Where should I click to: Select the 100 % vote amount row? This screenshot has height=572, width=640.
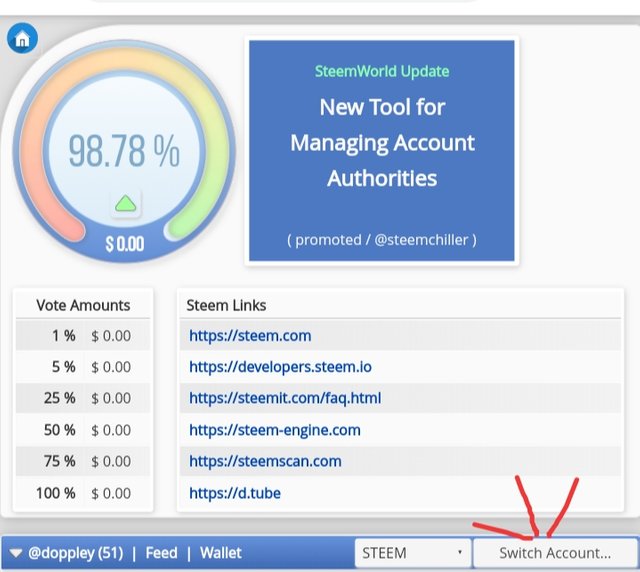click(83, 493)
